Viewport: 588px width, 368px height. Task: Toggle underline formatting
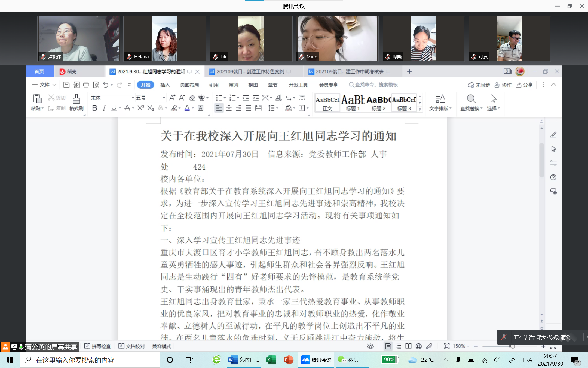click(x=114, y=108)
